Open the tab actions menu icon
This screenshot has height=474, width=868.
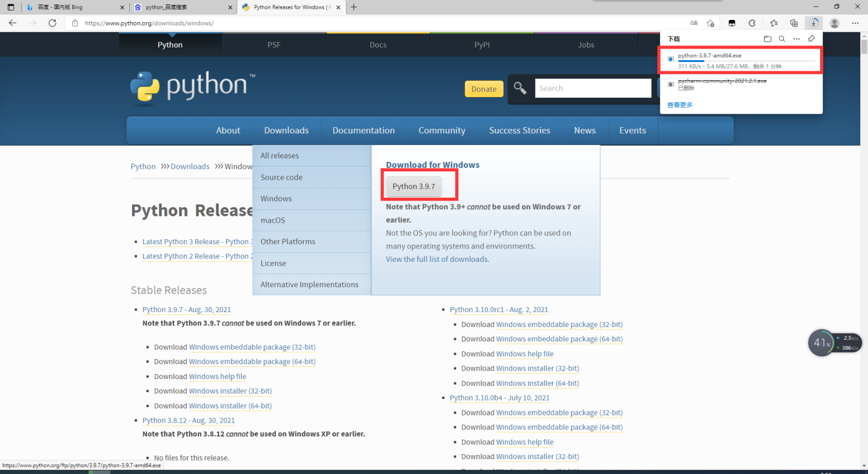pos(10,7)
